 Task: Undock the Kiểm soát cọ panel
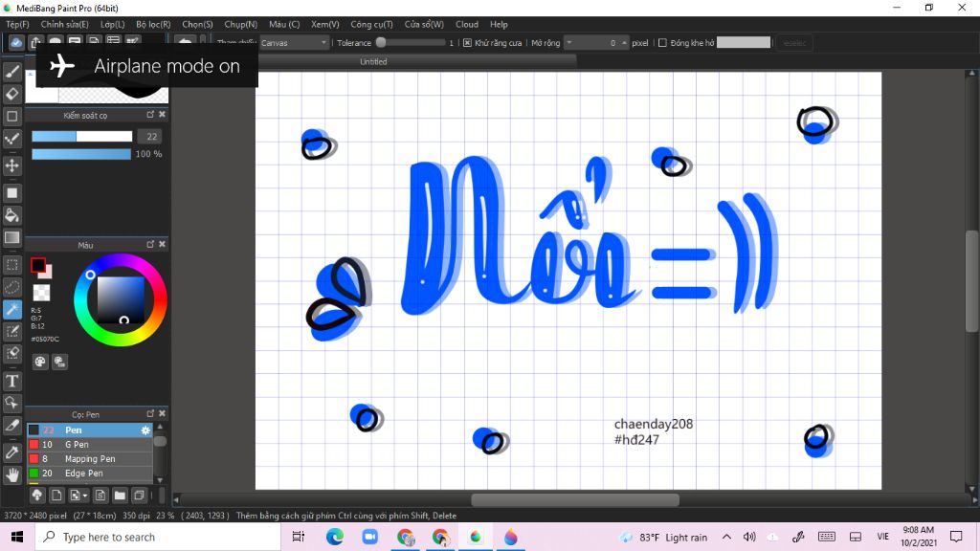click(x=150, y=115)
